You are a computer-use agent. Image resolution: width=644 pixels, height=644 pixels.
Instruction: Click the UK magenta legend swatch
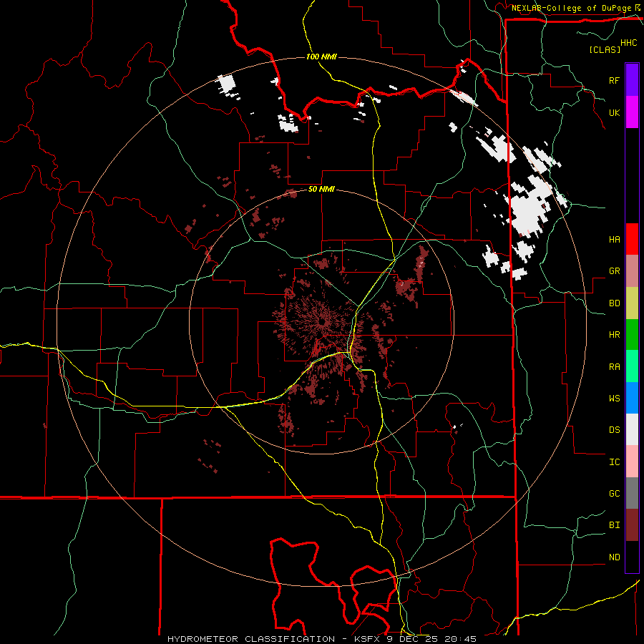tap(632, 112)
